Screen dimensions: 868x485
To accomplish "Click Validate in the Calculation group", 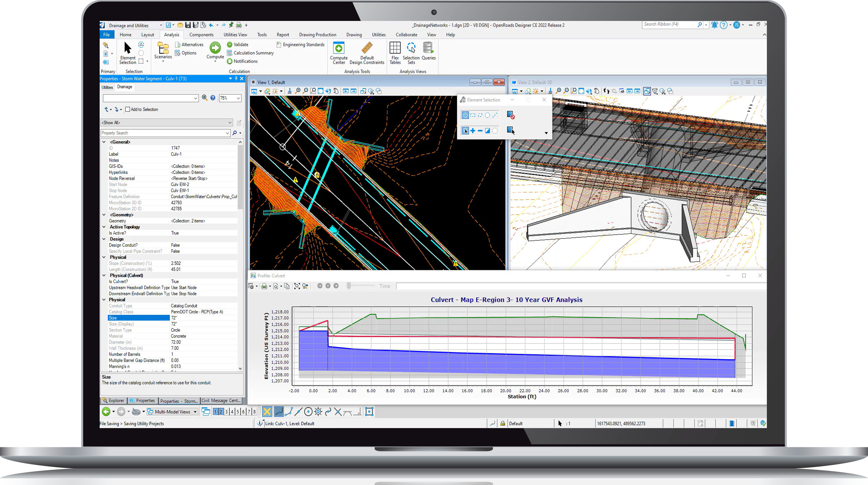I will pyautogui.click(x=237, y=44).
